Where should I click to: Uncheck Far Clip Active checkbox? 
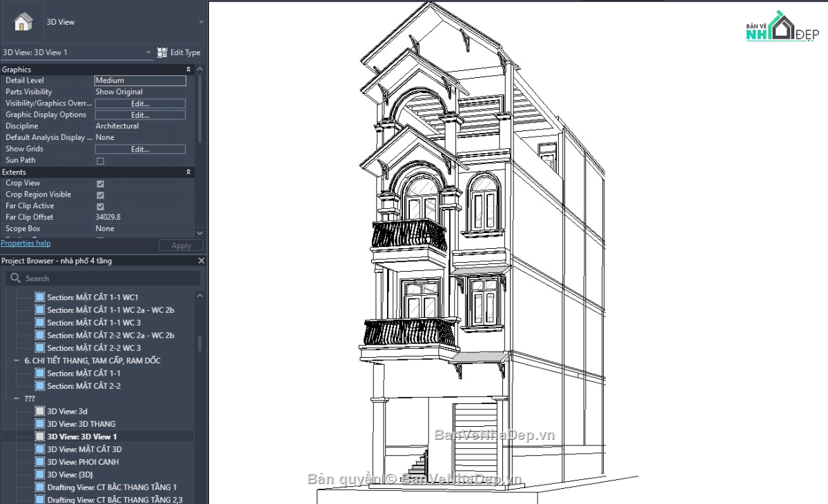point(100,206)
